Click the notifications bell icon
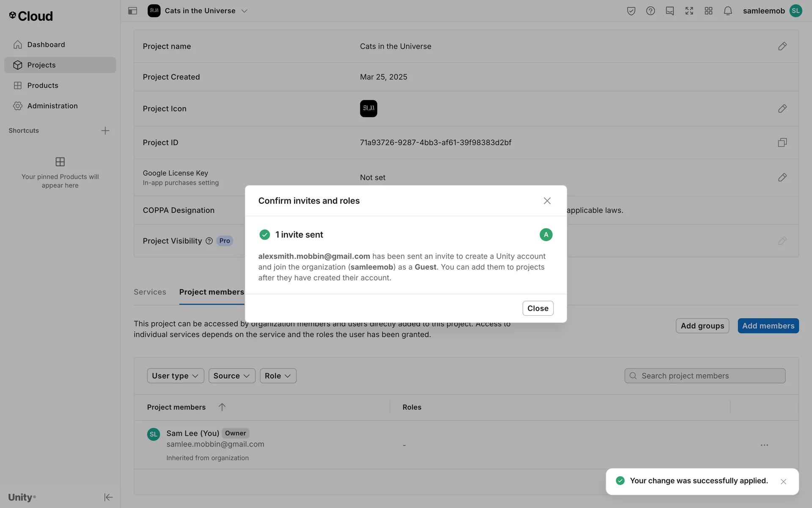This screenshot has height=508, width=812. pos(727,11)
